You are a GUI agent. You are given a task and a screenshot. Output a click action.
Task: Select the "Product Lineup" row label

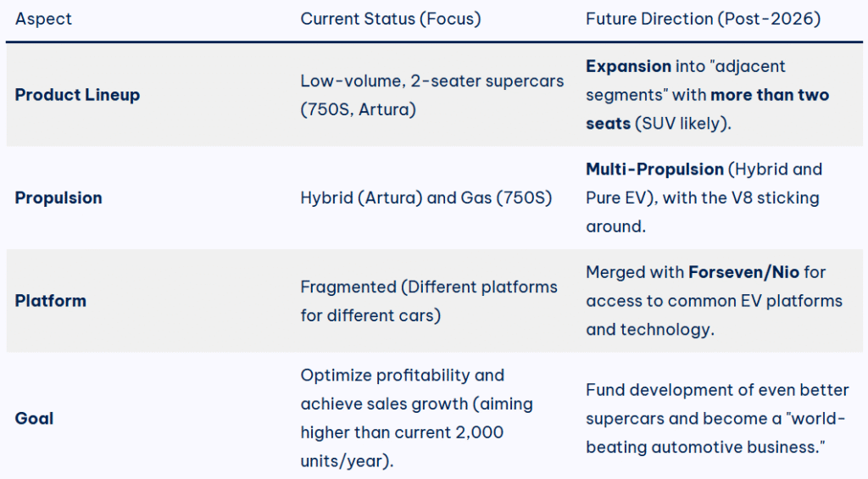77,95
